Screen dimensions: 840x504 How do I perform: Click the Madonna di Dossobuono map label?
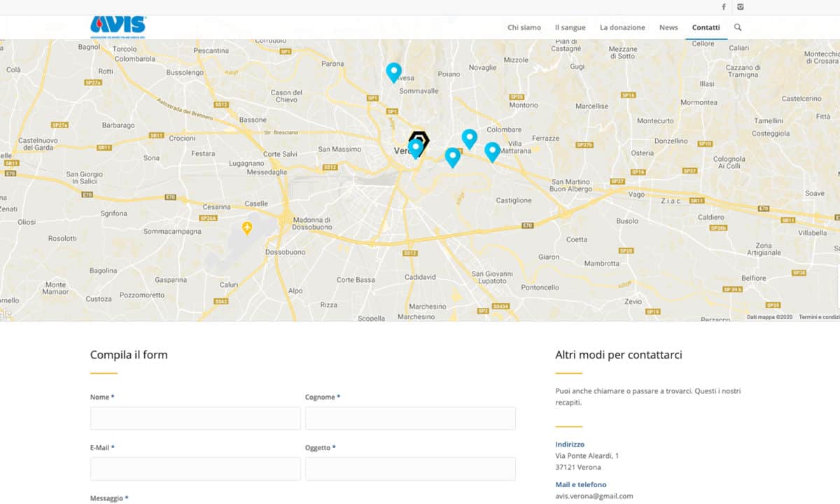pos(312,223)
